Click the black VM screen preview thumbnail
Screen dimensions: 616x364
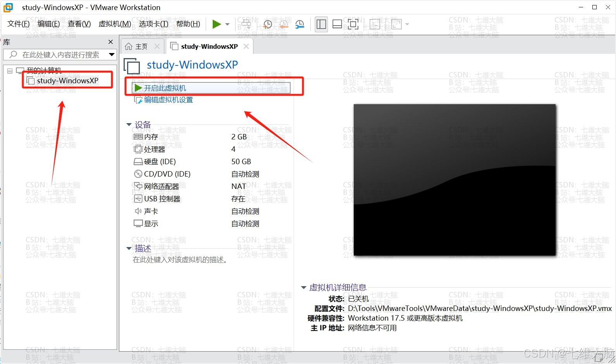[x=454, y=180]
